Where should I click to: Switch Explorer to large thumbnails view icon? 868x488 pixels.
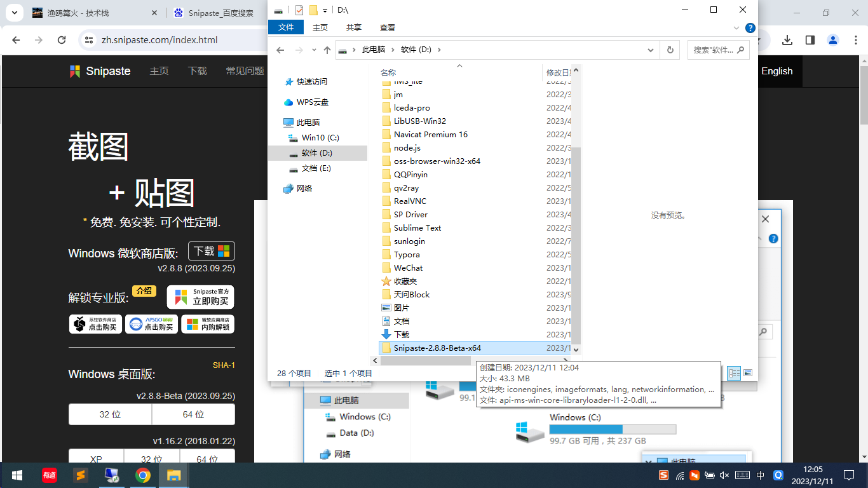click(x=748, y=373)
